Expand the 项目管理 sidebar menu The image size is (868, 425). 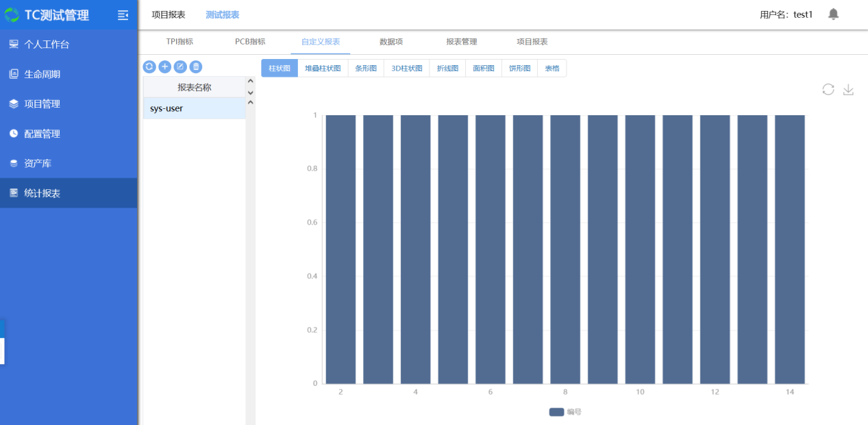pyautogui.click(x=42, y=104)
